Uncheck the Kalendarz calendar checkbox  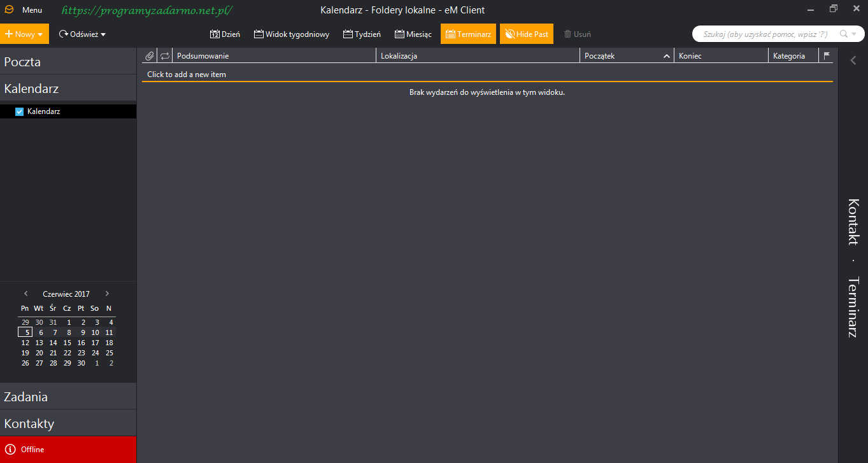point(19,111)
